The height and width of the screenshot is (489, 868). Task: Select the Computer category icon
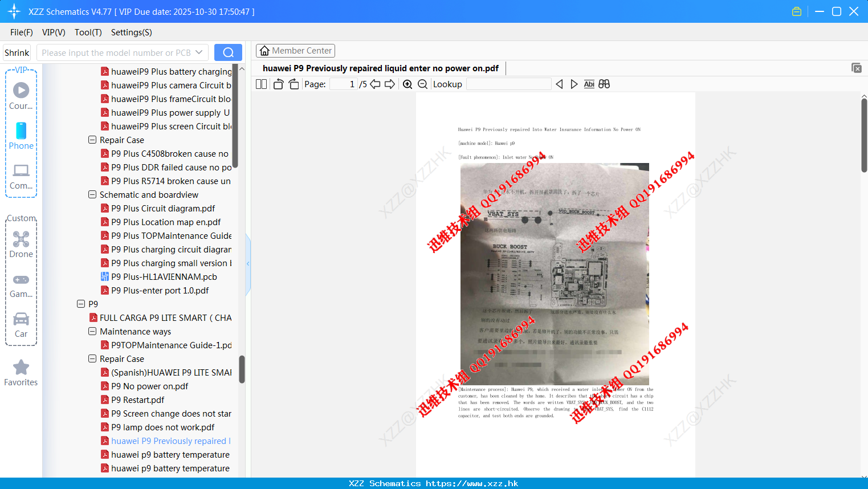21,176
